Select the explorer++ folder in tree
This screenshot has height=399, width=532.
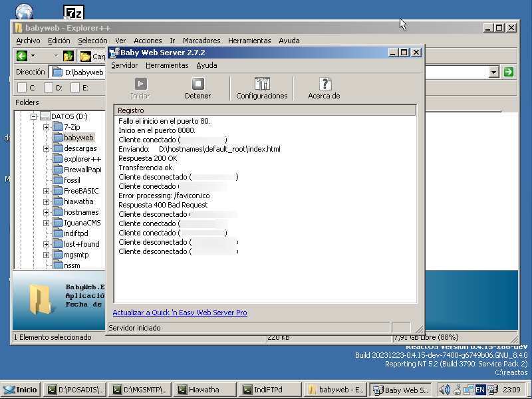82,159
